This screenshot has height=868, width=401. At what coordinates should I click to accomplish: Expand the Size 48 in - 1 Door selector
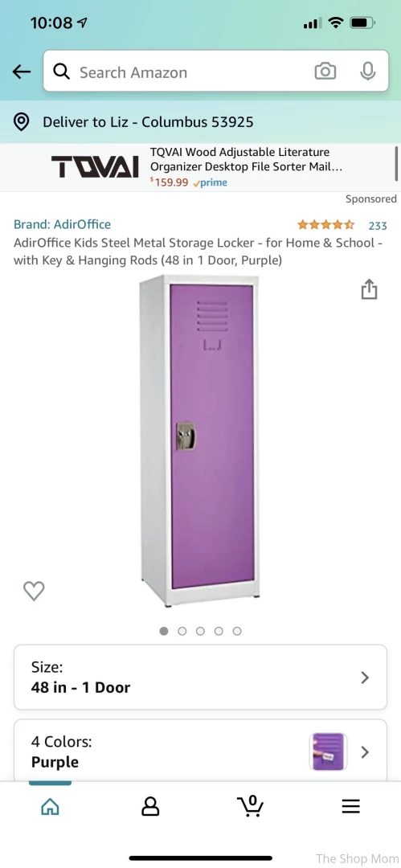(x=201, y=677)
